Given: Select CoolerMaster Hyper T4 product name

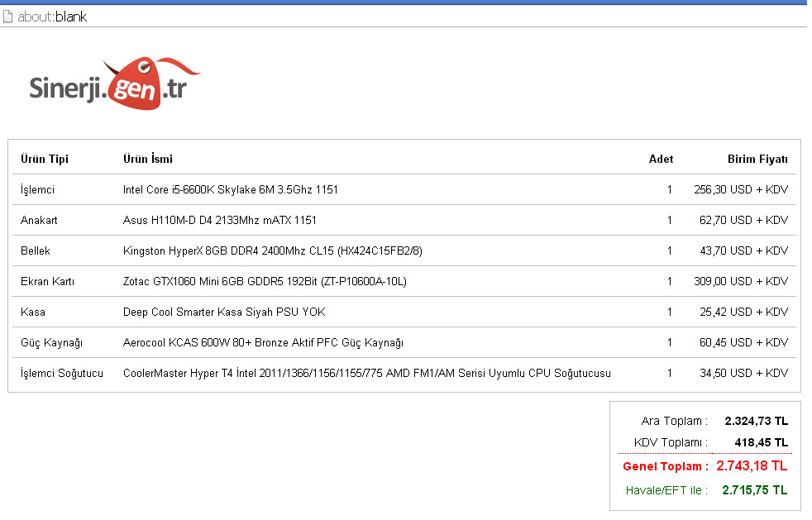Looking at the screenshot, I should 367,374.
